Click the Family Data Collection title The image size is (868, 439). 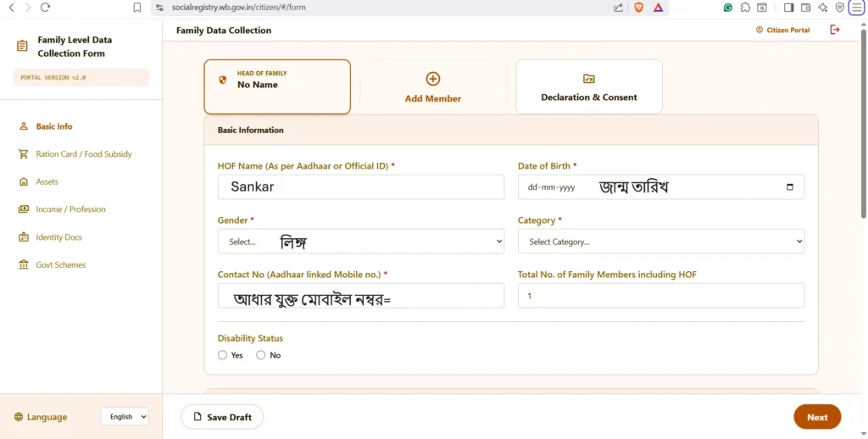click(x=224, y=31)
